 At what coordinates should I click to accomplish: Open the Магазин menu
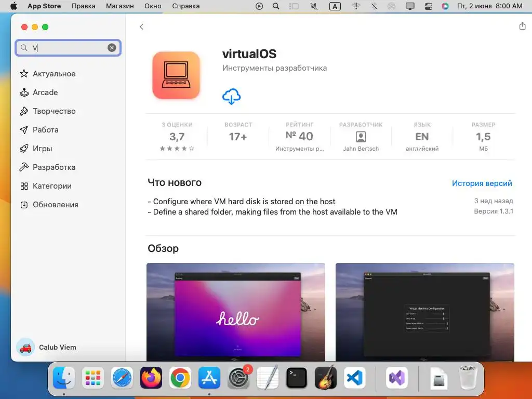(120, 6)
